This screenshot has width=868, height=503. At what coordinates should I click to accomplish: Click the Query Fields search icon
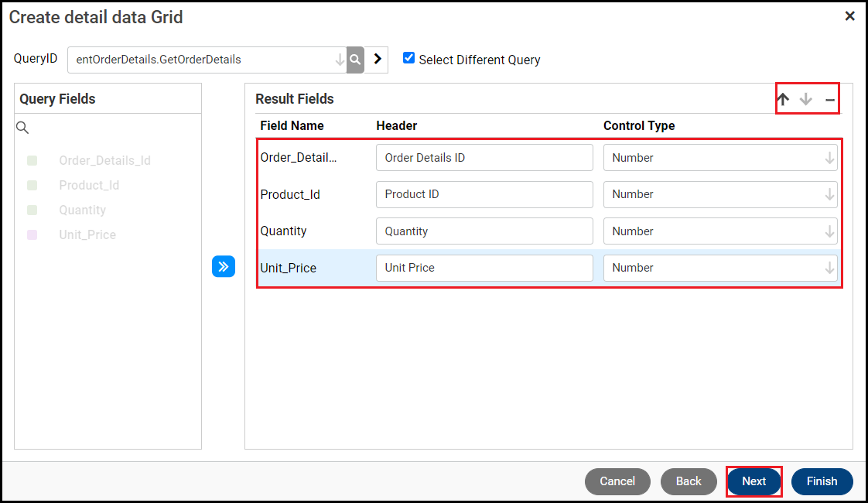click(22, 127)
